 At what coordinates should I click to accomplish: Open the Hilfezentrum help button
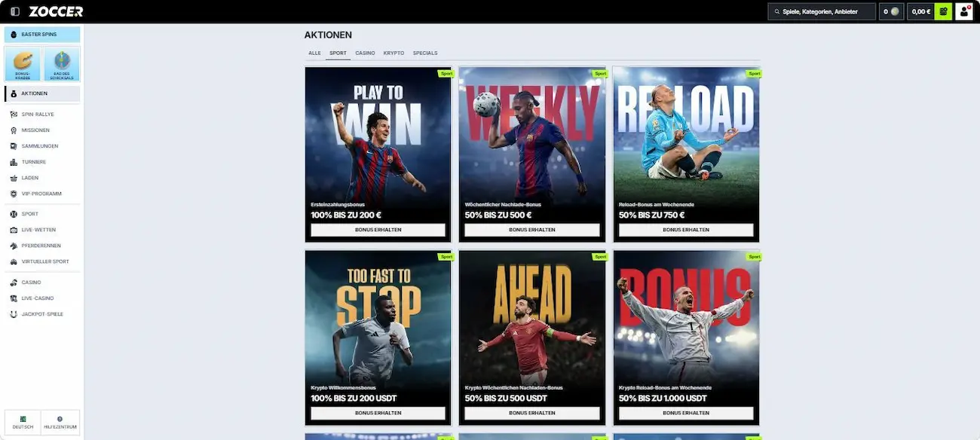coord(60,422)
